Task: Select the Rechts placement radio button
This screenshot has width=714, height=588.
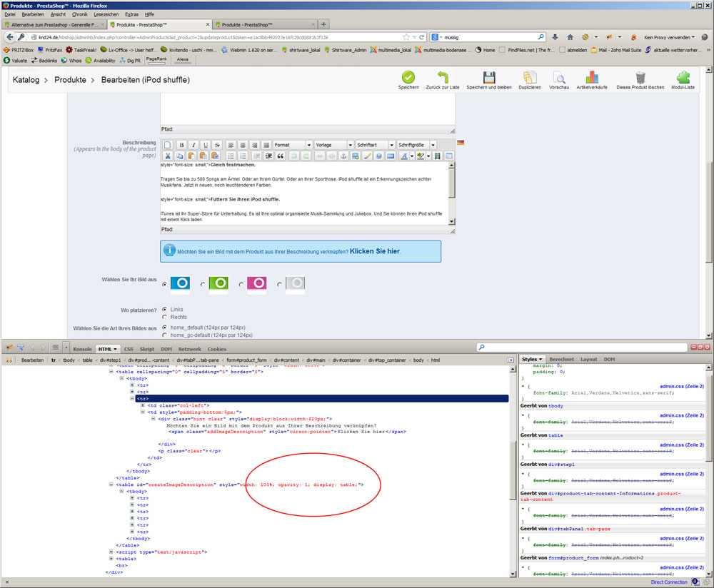Action: [x=166, y=317]
